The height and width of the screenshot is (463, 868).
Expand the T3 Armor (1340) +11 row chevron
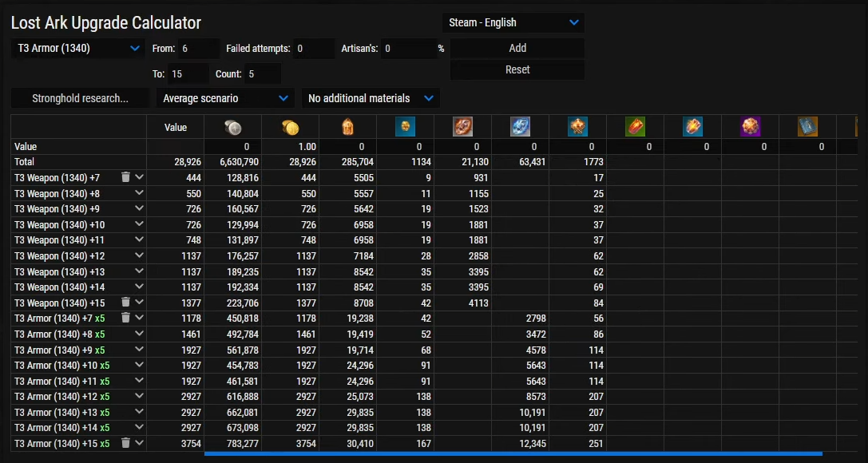point(139,381)
